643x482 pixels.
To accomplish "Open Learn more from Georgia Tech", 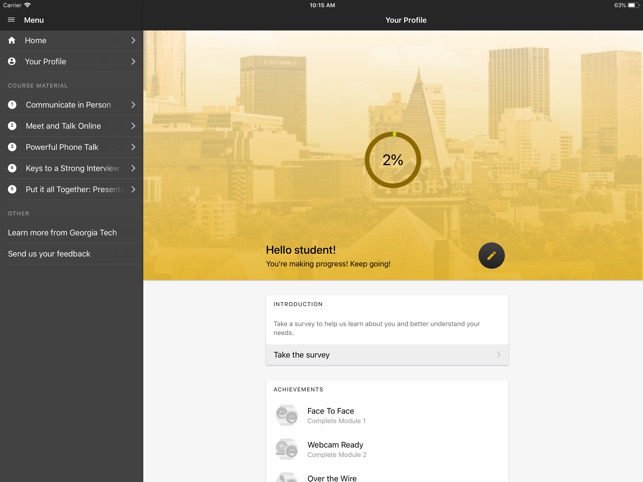I will tap(62, 233).
